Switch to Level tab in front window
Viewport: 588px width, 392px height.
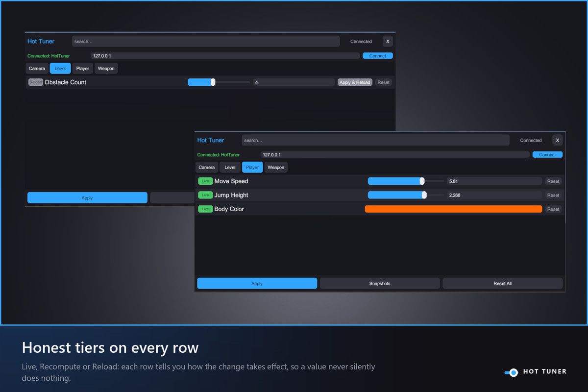[x=230, y=168]
